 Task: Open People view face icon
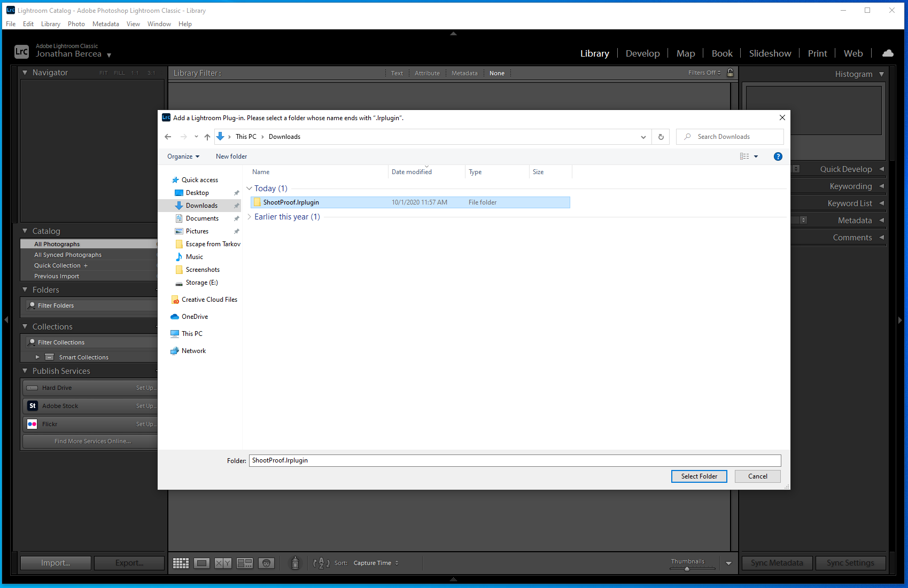click(266, 563)
